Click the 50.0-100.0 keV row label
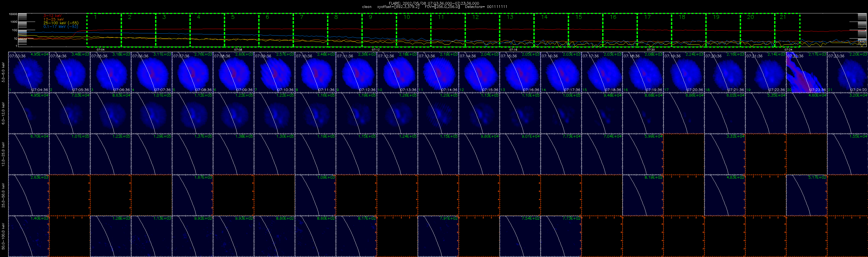Image resolution: width=868 pixels, height=257 pixels. click(3, 236)
